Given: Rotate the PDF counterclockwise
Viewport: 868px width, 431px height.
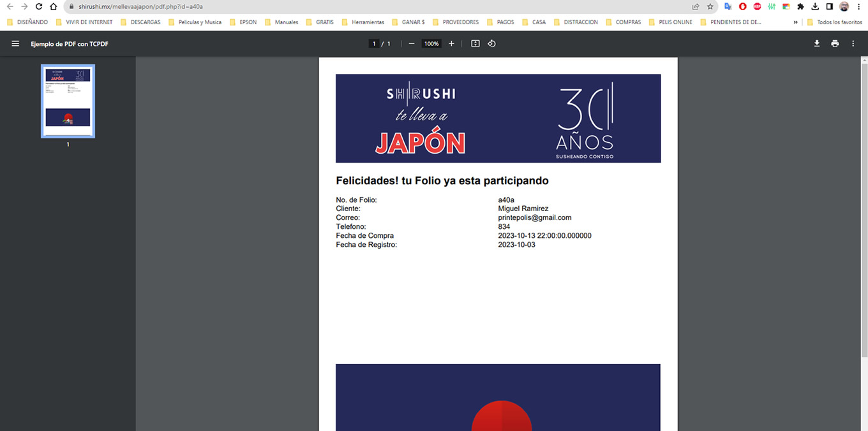Looking at the screenshot, I should [491, 43].
